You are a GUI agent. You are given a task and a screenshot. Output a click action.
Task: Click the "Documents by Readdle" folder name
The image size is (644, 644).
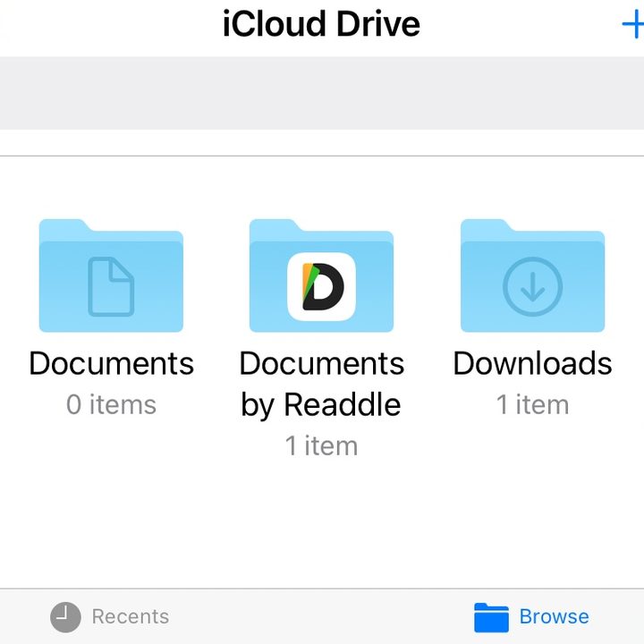[322, 385]
